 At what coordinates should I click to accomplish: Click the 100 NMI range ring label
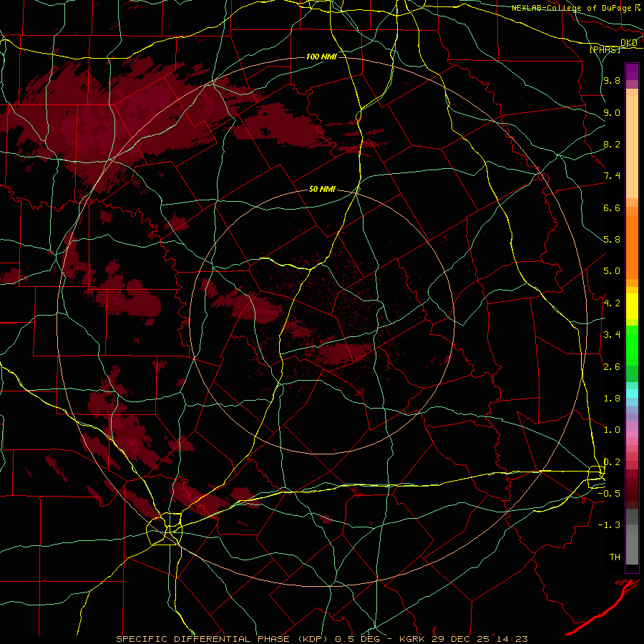coord(321,57)
